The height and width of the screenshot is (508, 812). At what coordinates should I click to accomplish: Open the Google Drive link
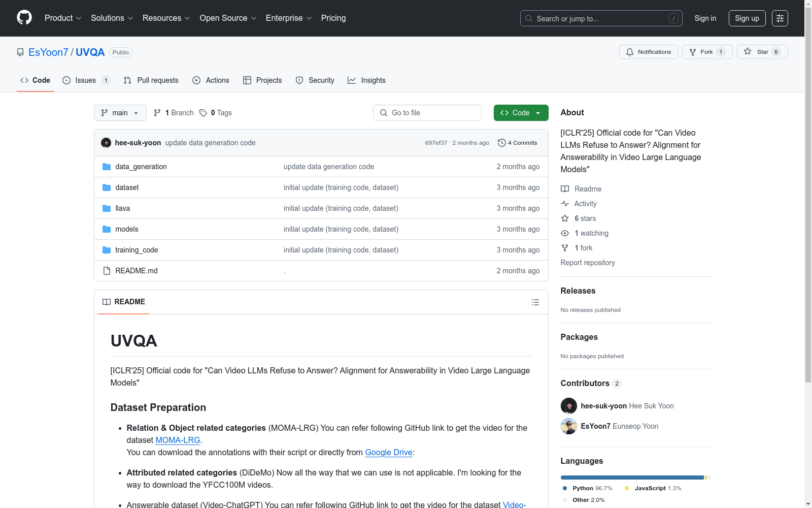(389, 452)
